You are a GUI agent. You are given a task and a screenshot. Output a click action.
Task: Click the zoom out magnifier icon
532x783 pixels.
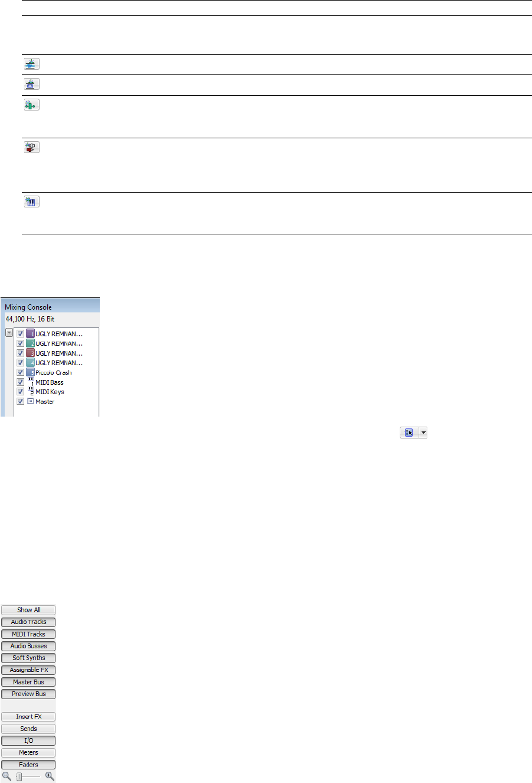coord(7,776)
